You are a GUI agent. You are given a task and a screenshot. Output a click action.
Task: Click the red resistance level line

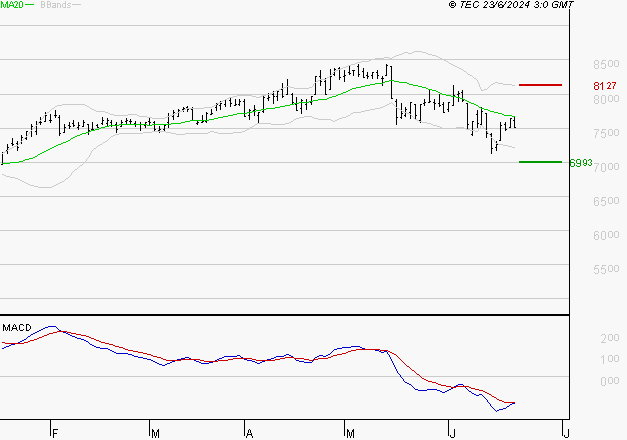(x=540, y=85)
